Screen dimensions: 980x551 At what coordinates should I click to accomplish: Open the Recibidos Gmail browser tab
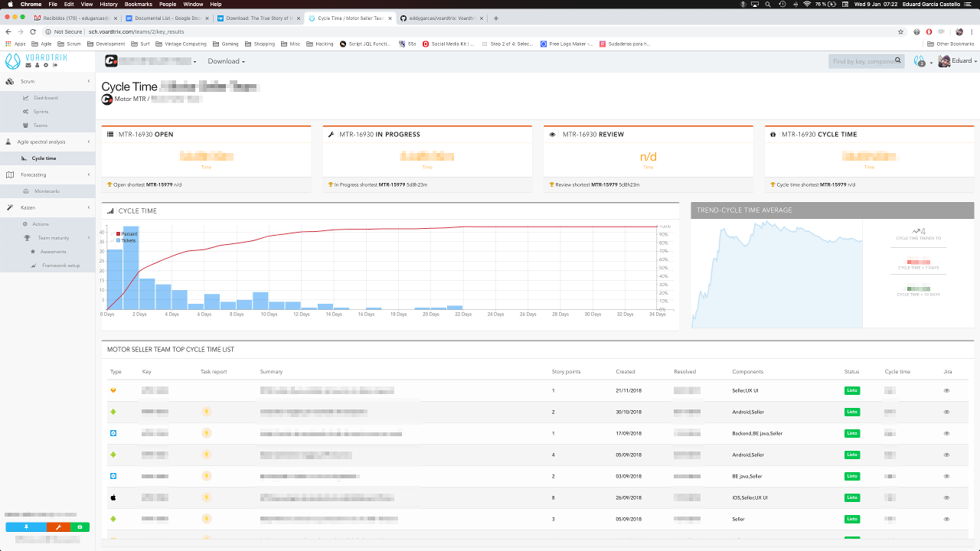73,18
